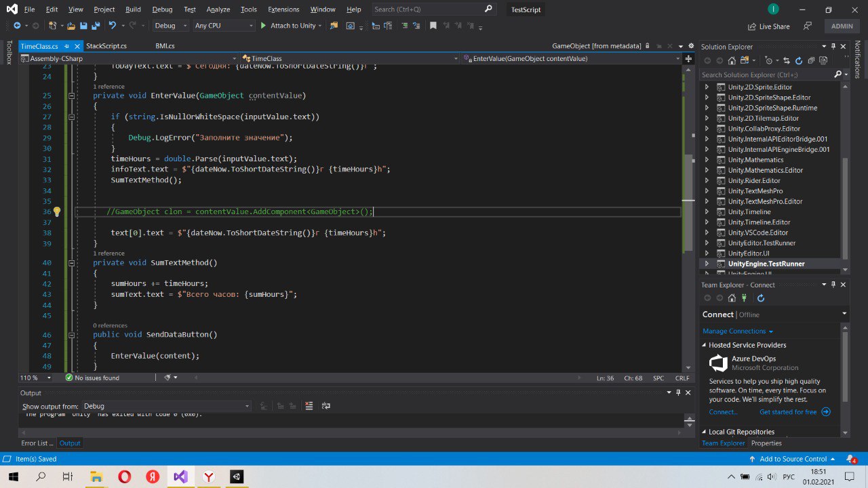868x488 pixels.
Task: Open the Extensions menu
Action: 283,9
